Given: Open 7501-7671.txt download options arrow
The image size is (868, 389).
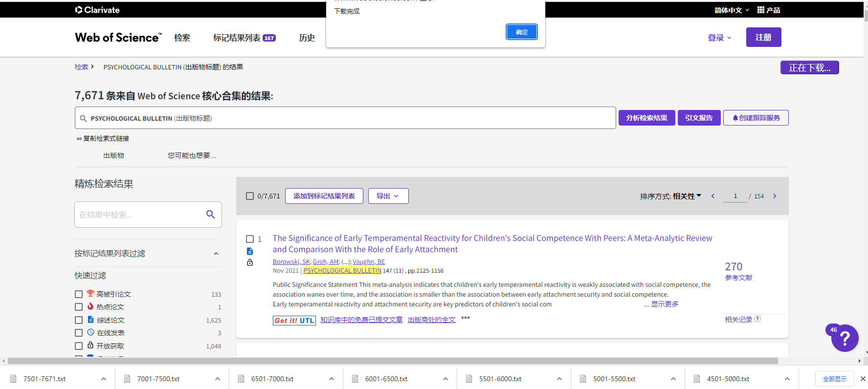Looking at the screenshot, I should point(104,379).
